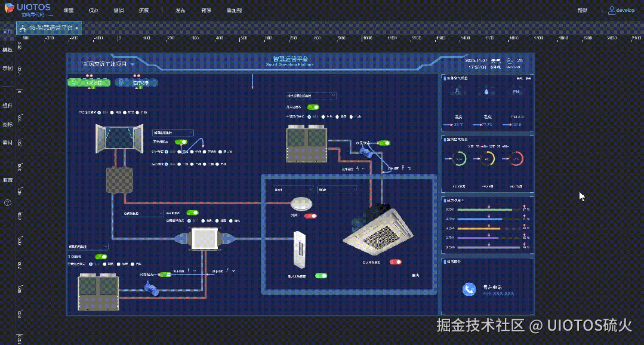Select the first mode radio button near 板换机组
This screenshot has width=644, height=345.
166,151
